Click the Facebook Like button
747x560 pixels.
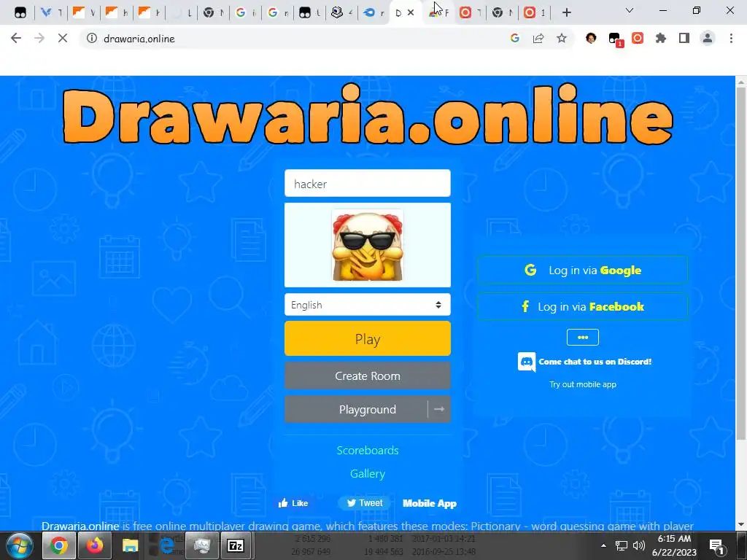293,503
